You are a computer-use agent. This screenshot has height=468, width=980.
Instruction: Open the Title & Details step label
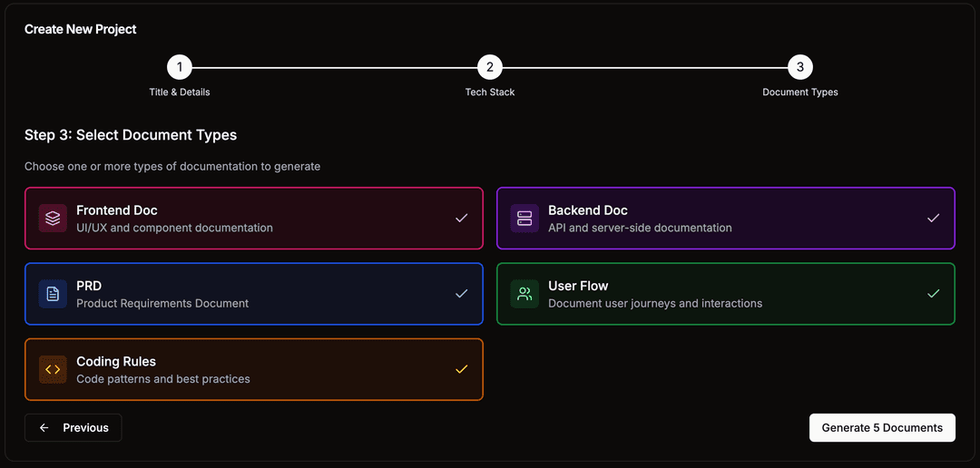[x=180, y=93]
